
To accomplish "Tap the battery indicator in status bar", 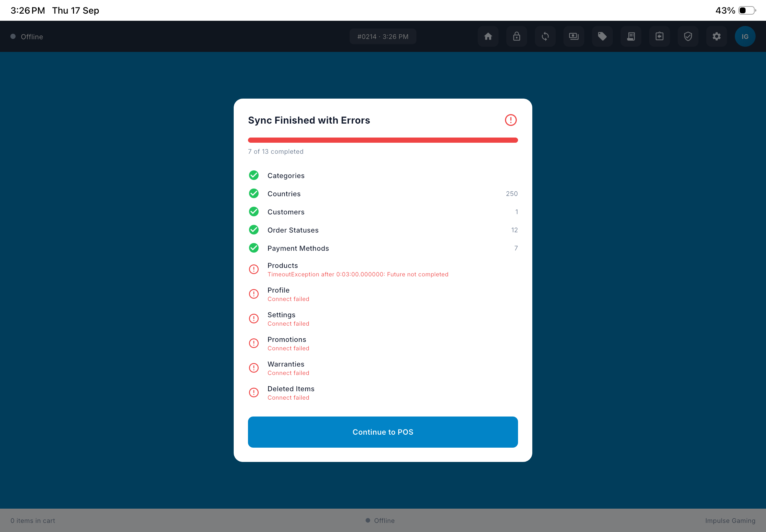I will click(x=747, y=10).
